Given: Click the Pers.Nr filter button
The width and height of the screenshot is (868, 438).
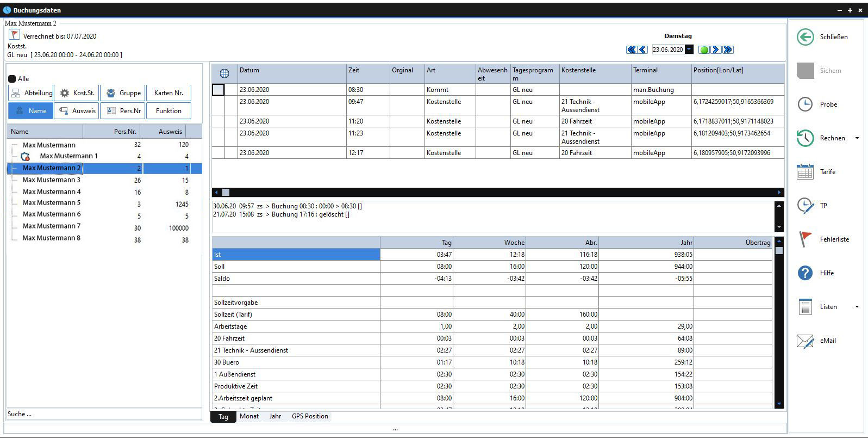Looking at the screenshot, I should pyautogui.click(x=123, y=111).
